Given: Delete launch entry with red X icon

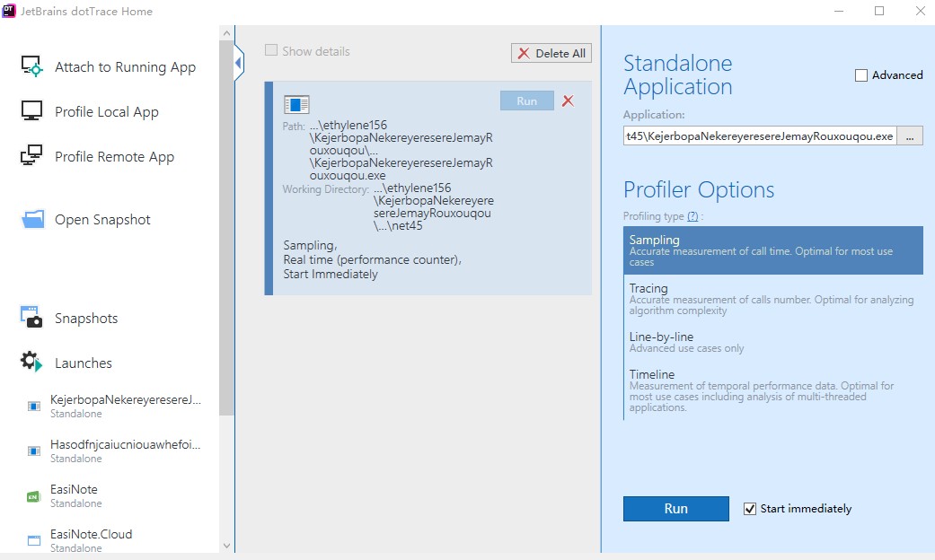Looking at the screenshot, I should [568, 101].
